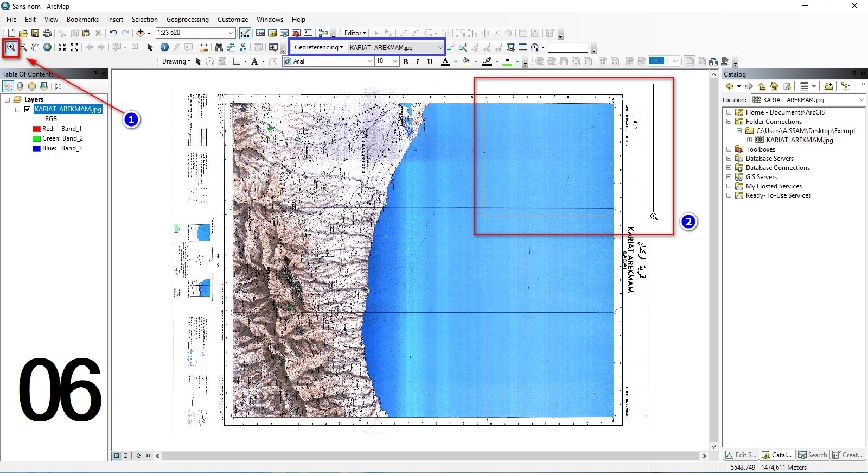Open an existing map document

click(23, 33)
